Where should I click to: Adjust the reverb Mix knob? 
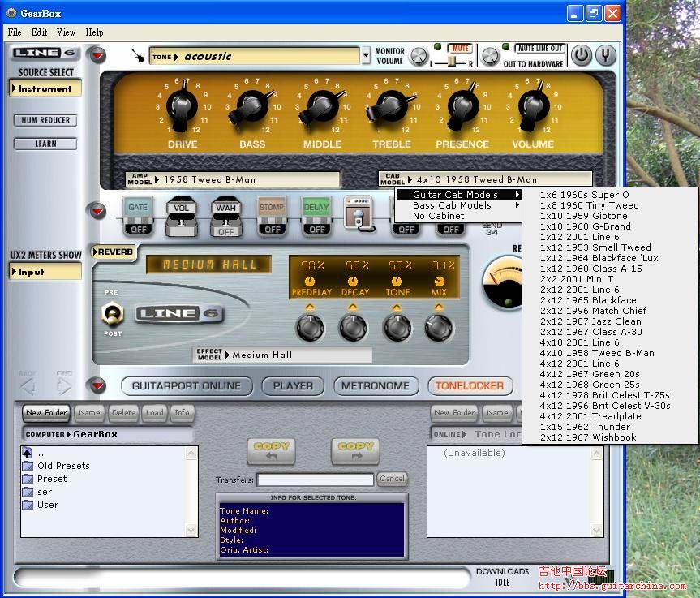(438, 327)
